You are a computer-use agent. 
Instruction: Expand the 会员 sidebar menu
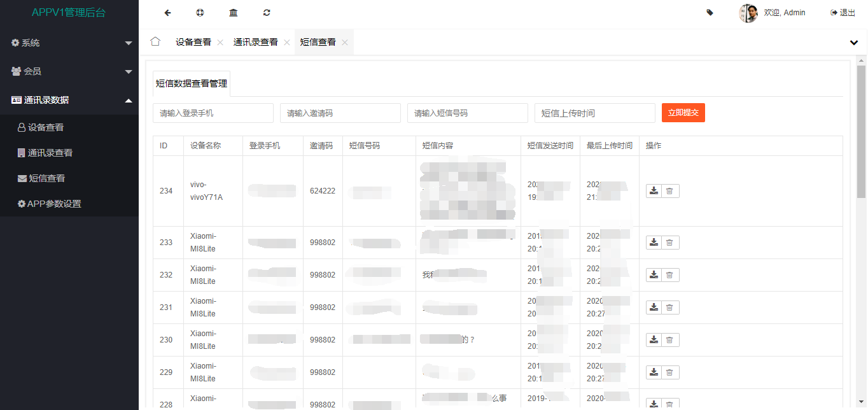click(x=69, y=71)
